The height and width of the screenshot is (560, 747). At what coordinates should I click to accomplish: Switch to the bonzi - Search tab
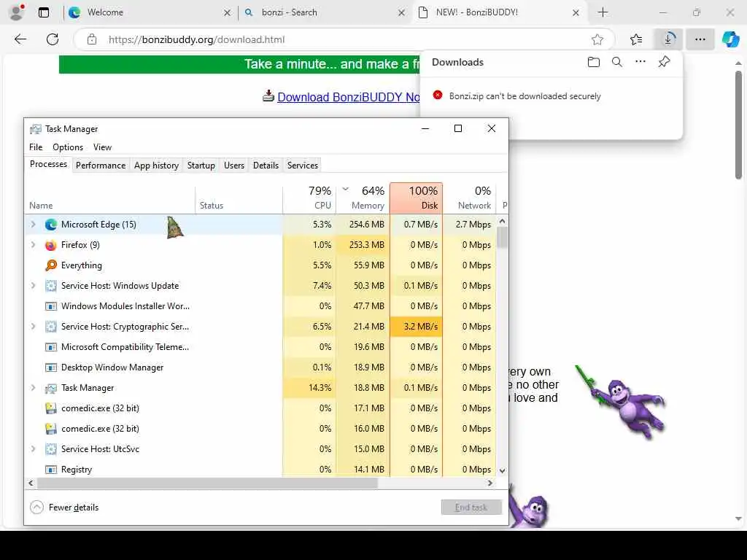click(324, 12)
